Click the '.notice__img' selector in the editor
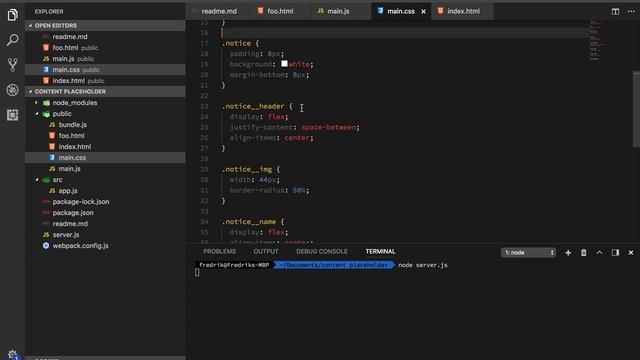The height and width of the screenshot is (360, 640). tap(247, 169)
